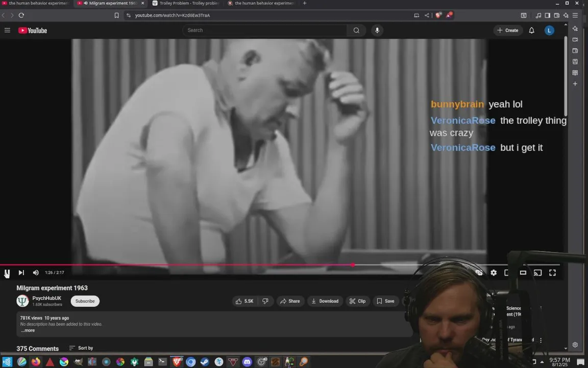Screen dimensions: 588x368
Task: Click the 1:26 / 2:17 time display
Action: click(55, 272)
